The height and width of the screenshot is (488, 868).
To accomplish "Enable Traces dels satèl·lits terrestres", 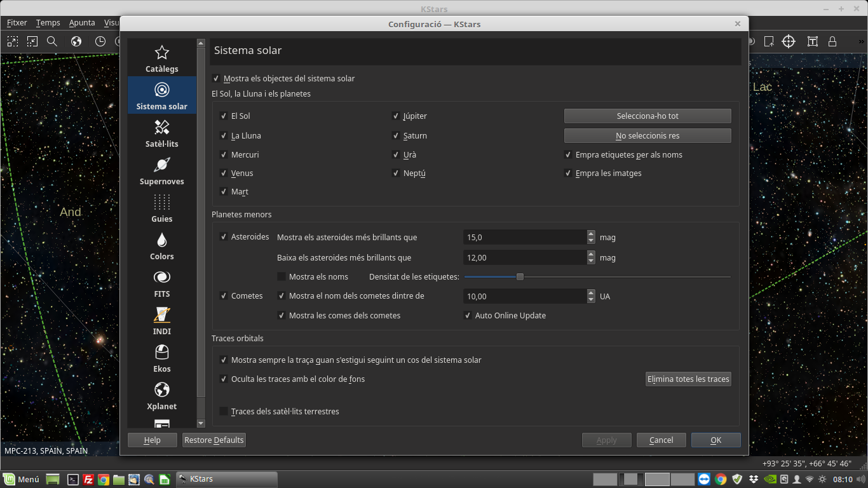I will [280, 412].
